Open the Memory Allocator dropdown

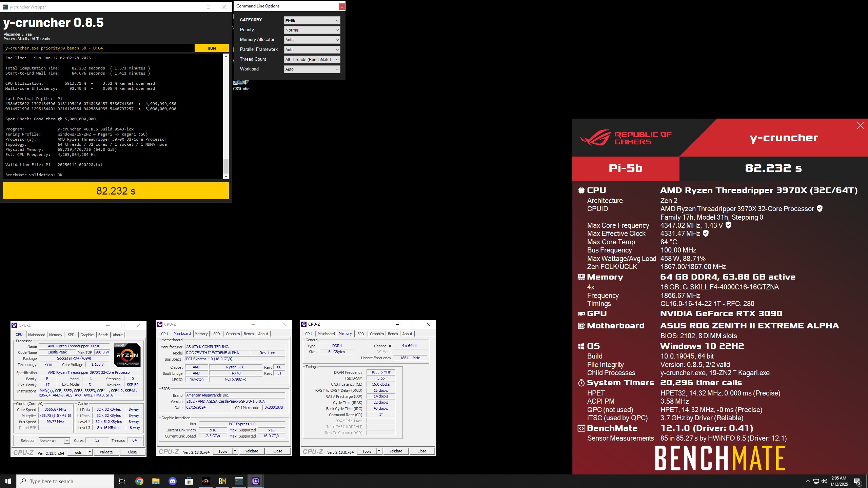312,40
